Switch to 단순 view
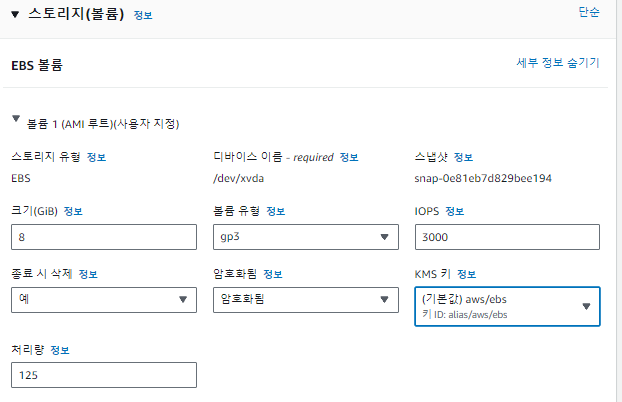Screen dimensions: 622x402 click(x=589, y=12)
